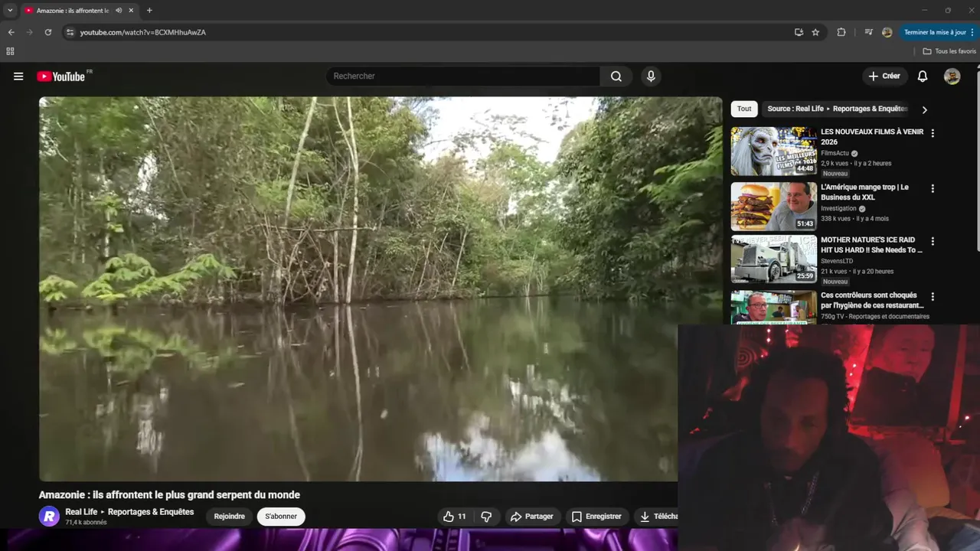Show more filter chips with right chevron
Image resolution: width=980 pixels, height=551 pixels.
(x=924, y=109)
